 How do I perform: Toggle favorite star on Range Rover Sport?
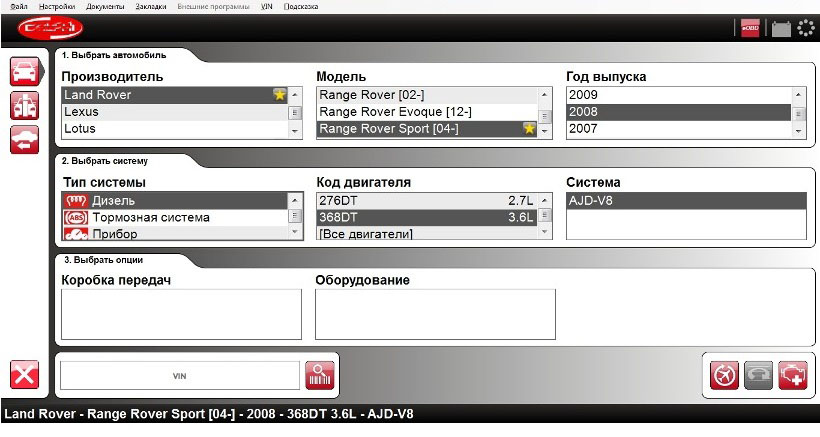529,129
